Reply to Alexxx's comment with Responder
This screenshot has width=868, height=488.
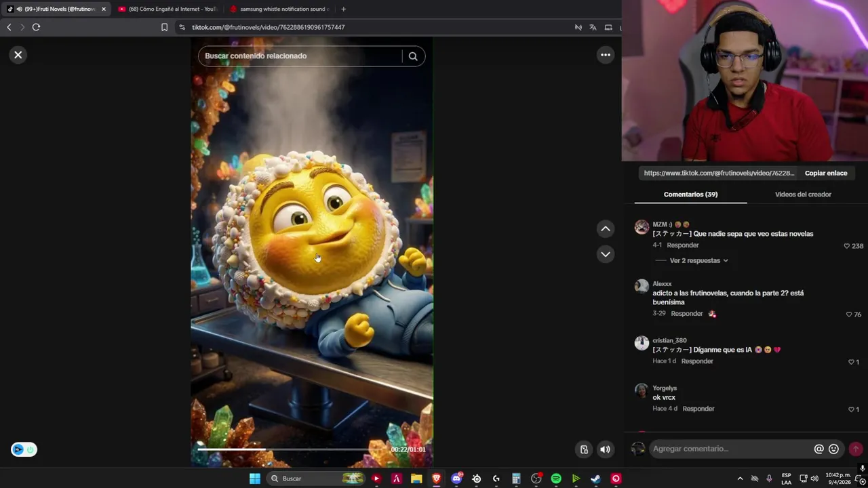(687, 314)
